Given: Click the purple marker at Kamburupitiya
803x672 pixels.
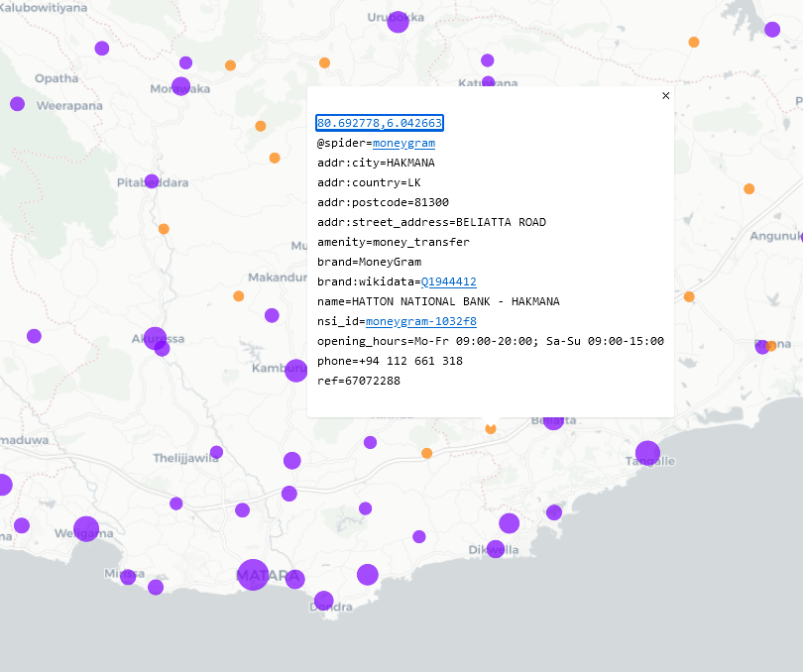Looking at the screenshot, I should coord(295,371).
